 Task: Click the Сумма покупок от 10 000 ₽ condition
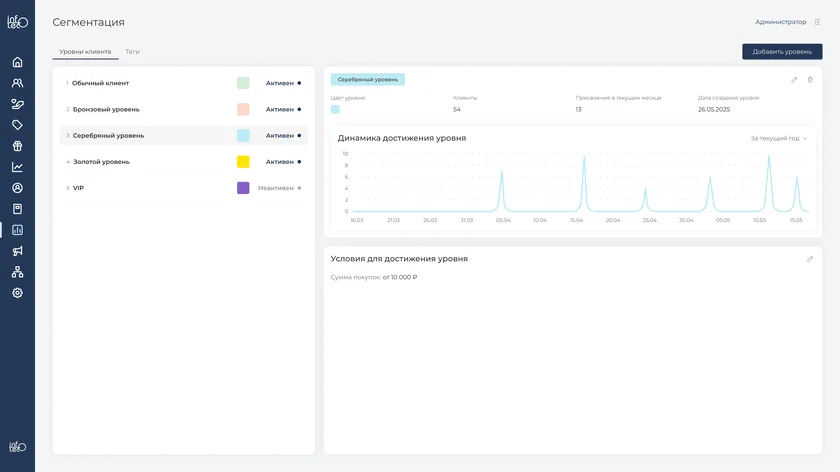point(374,278)
